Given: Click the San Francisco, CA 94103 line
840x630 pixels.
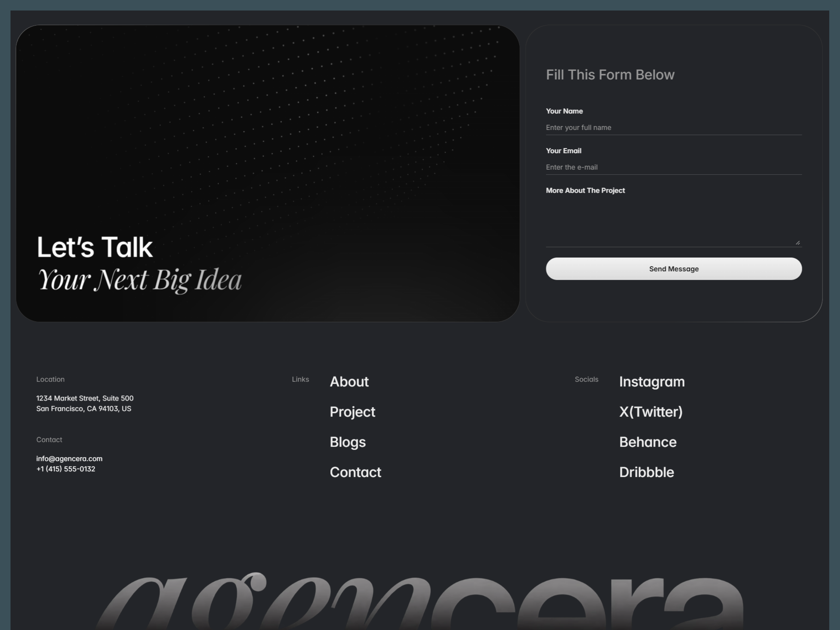Looking at the screenshot, I should (83, 409).
